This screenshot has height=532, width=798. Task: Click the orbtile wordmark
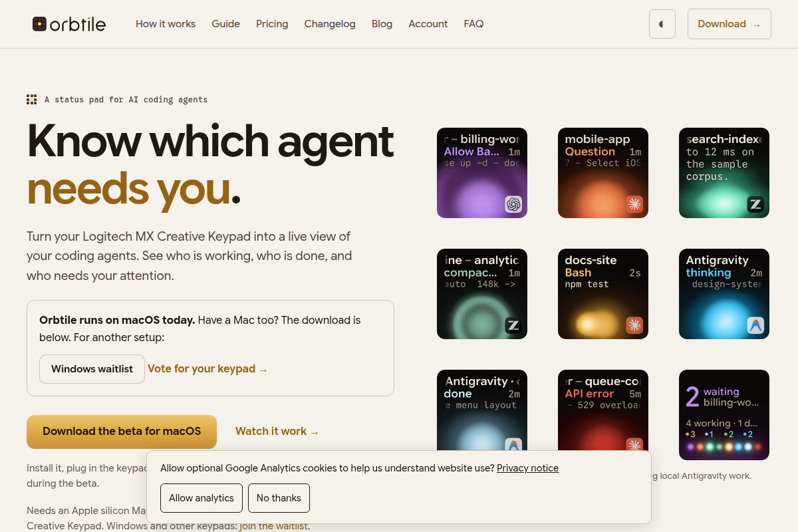pyautogui.click(x=78, y=24)
